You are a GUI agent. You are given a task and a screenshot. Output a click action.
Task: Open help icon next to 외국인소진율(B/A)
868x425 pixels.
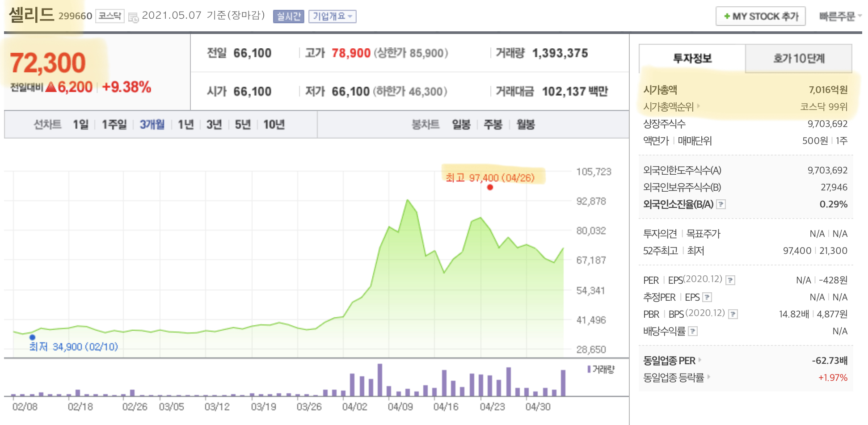721,204
